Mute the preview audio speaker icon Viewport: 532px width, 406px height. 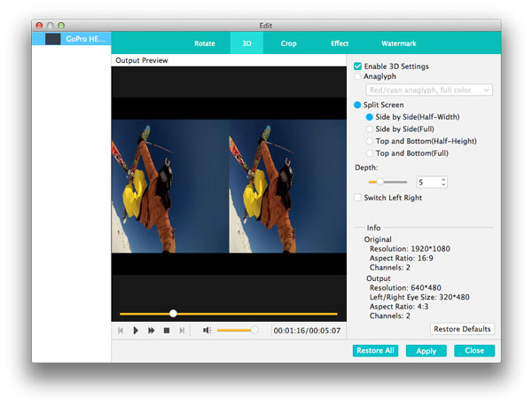tap(207, 330)
